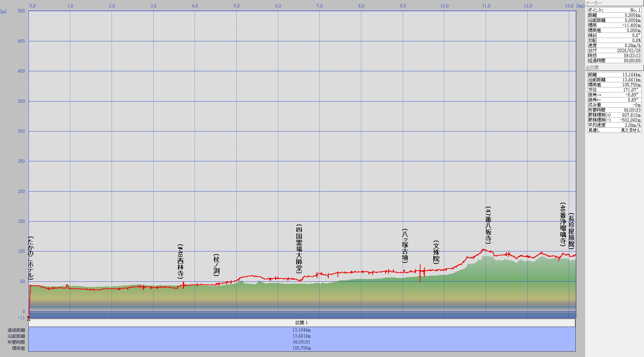This screenshot has height=357, width=644.
Task: Select the 47番八坂寺 waypoint label
Action: 488,225
